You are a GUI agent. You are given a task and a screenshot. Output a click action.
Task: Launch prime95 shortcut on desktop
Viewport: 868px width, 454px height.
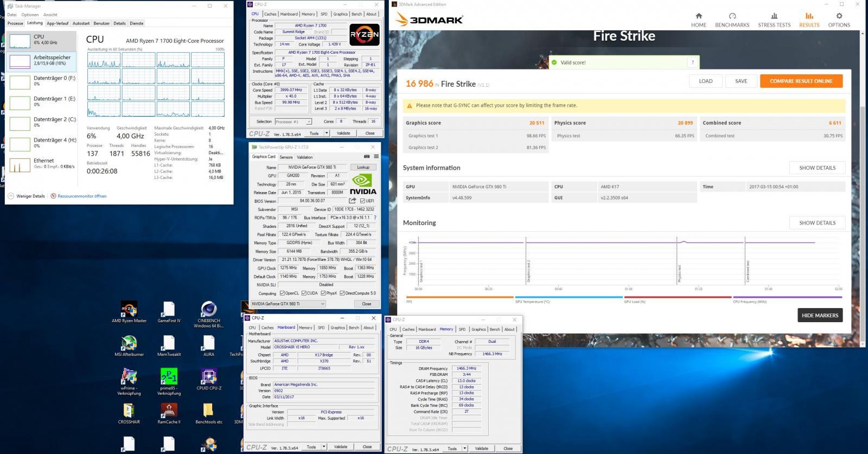[x=169, y=382]
